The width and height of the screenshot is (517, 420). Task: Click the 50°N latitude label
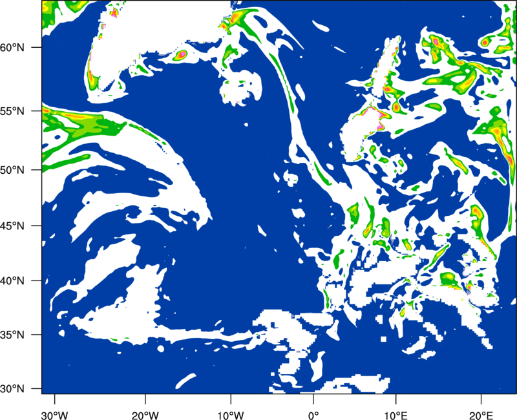[x=12, y=170]
